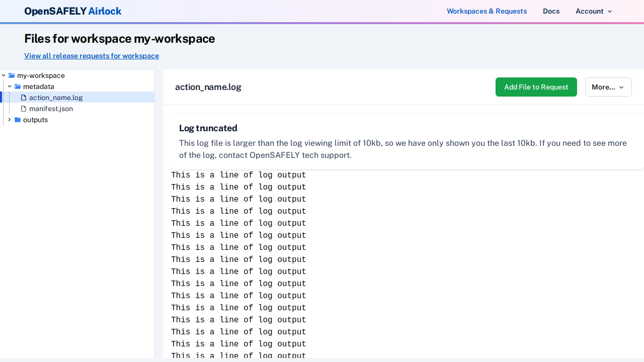Screen dimensions: 644x362
Task: Open the Docs page
Action: [x=551, y=11]
